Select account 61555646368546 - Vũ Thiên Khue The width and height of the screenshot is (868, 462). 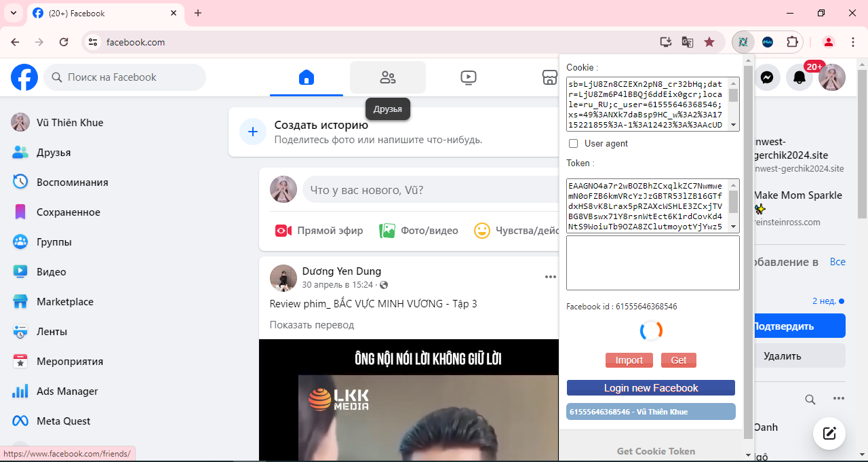tap(650, 412)
